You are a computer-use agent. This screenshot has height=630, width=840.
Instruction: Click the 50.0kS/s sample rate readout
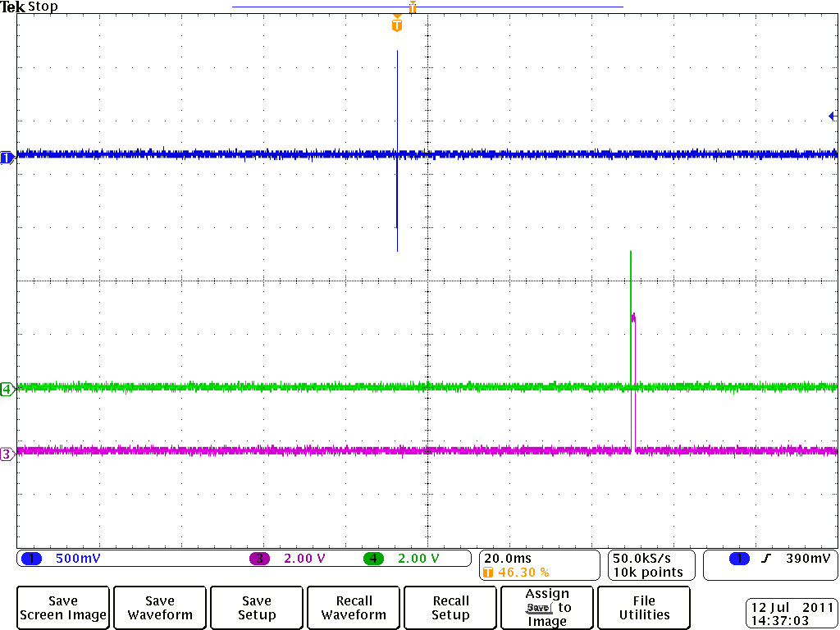click(641, 559)
